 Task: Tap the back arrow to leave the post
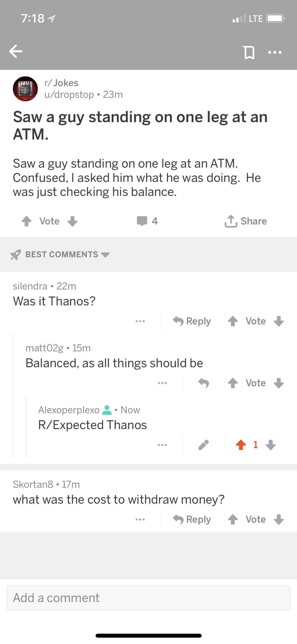[16, 52]
